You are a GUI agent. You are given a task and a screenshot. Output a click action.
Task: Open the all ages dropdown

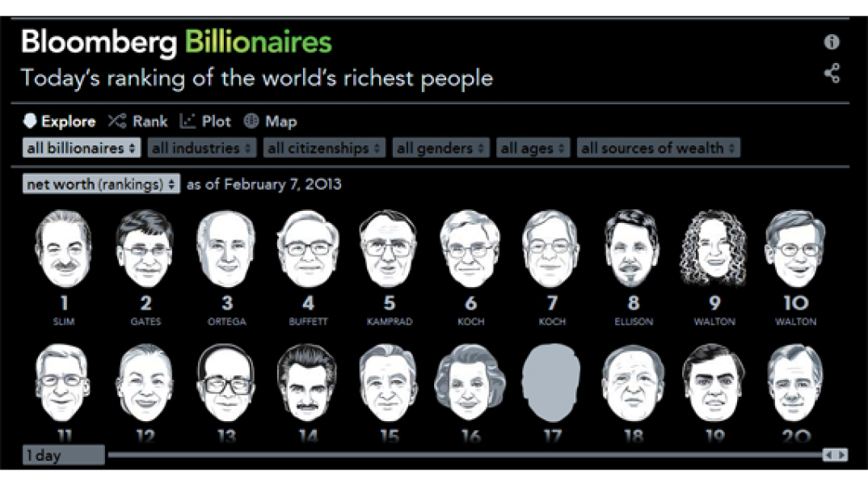click(533, 148)
